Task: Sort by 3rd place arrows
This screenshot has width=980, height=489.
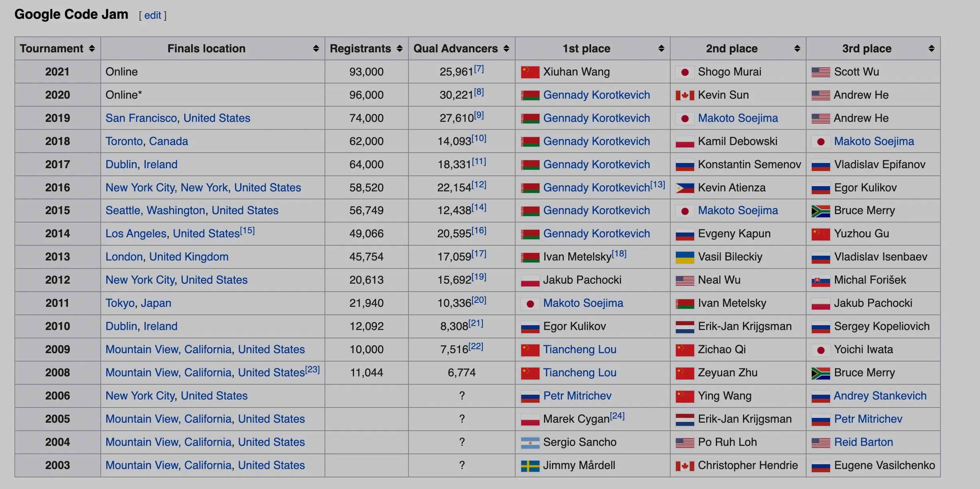Action: [932, 49]
